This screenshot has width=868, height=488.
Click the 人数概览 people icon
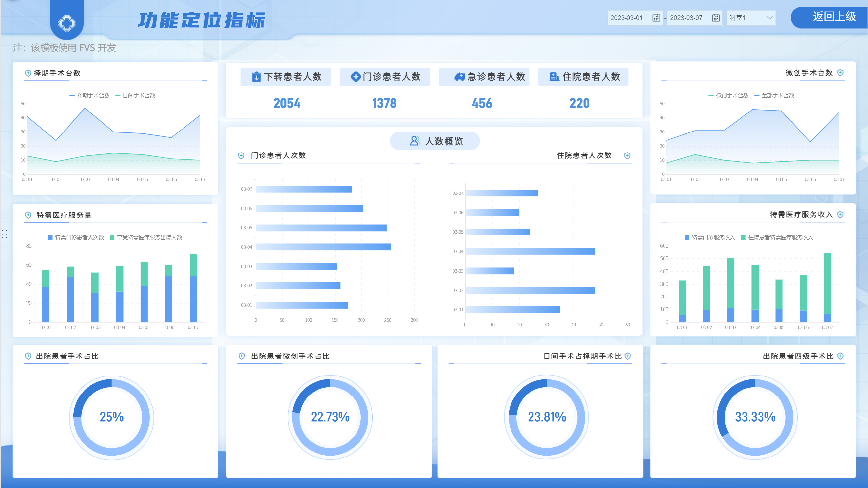(415, 141)
